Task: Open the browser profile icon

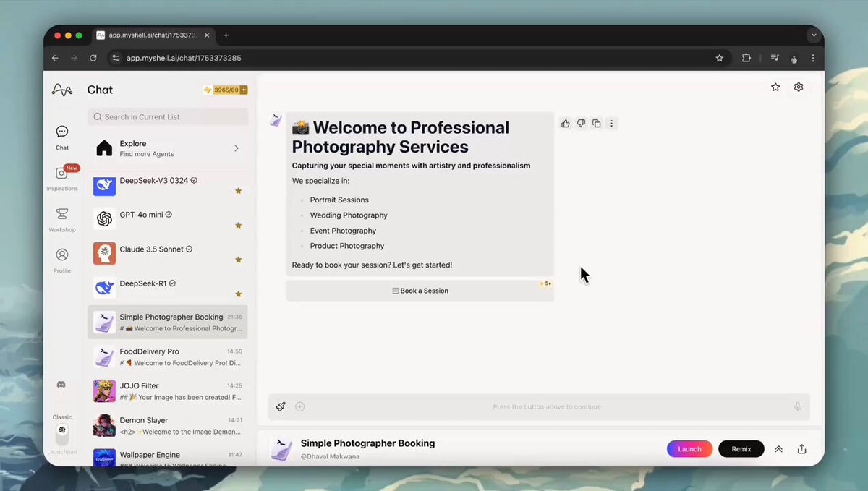Action: pos(794,58)
